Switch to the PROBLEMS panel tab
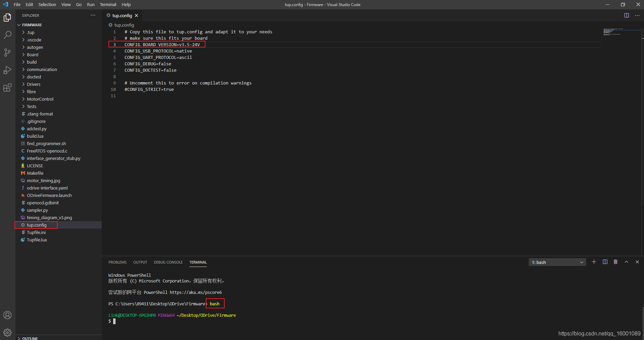 pyautogui.click(x=118, y=262)
